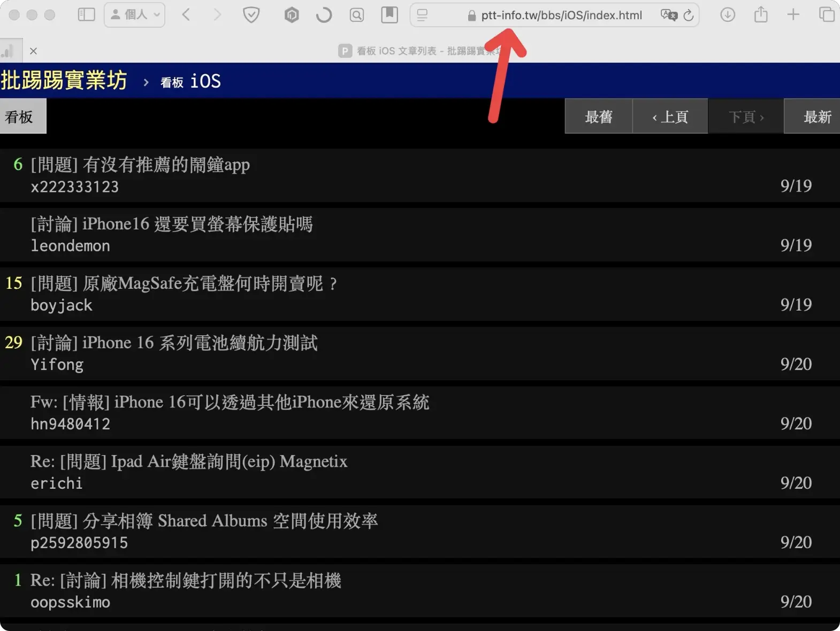Viewport: 840px width, 631px height.
Task: Click the shield privacy extension icon
Action: coord(251,14)
